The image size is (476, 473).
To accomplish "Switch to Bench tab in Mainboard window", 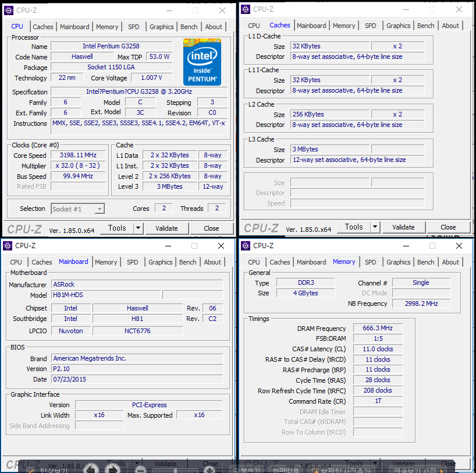I will click(187, 262).
